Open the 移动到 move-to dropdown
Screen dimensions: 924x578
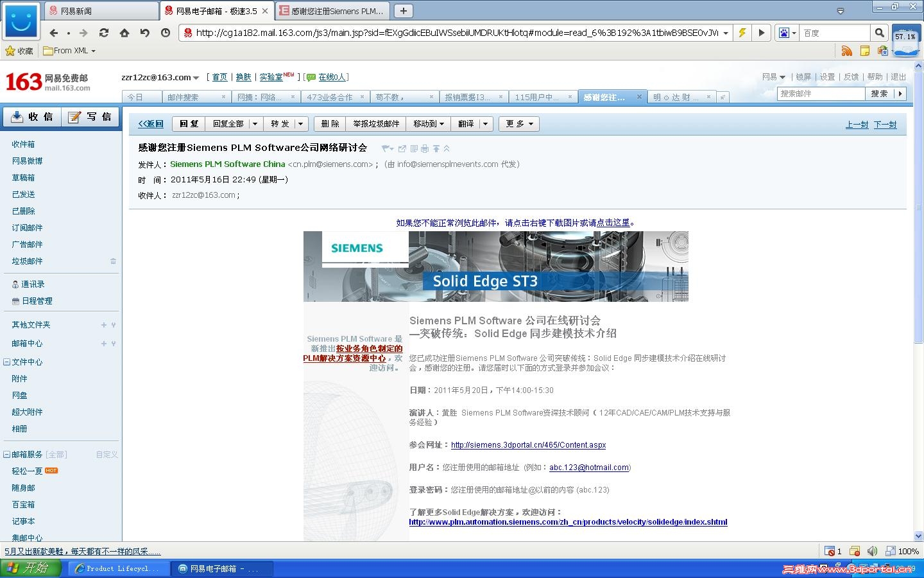[x=429, y=124]
